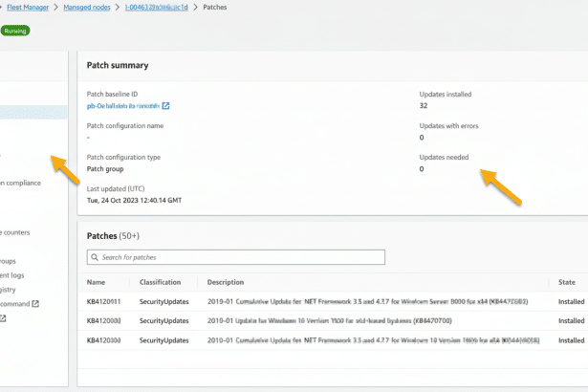
Task: Click the Patches breadcrumb text
Action: [214, 7]
